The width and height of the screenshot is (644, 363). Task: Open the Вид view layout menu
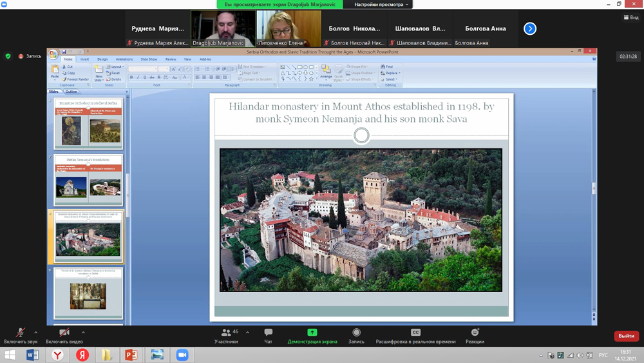point(631,17)
